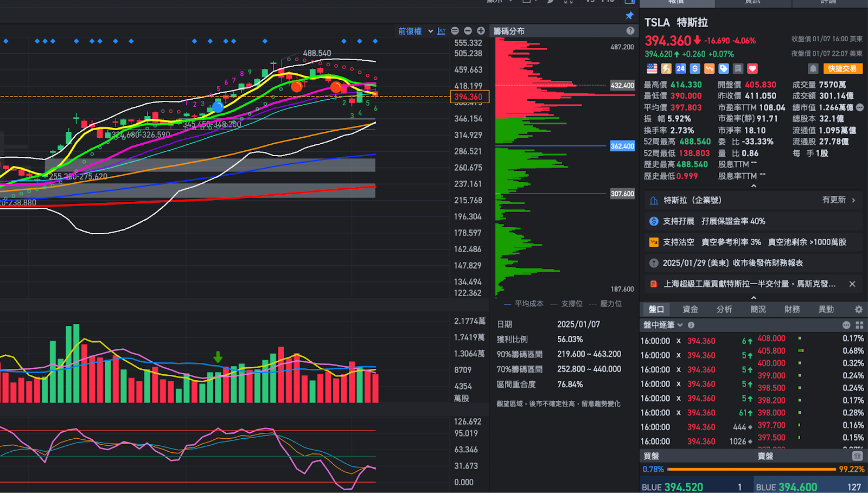This screenshot has height=493, width=868.
Task: Open the 財務 tab
Action: [792, 309]
